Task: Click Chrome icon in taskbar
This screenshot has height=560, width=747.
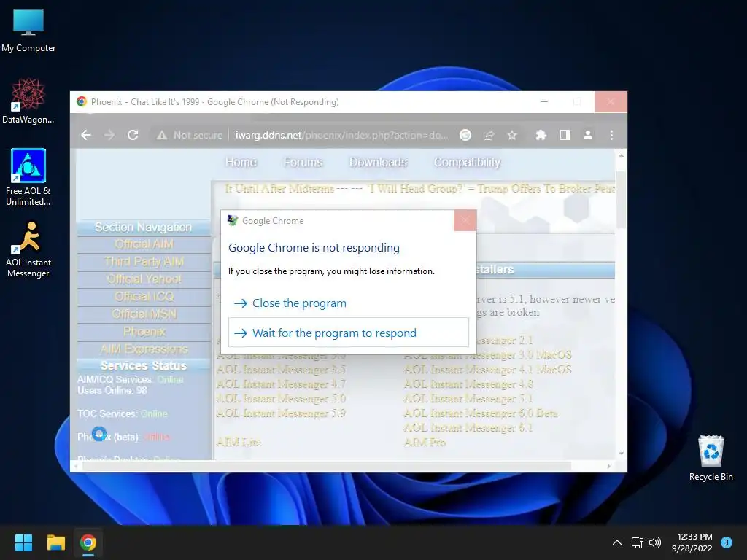Action: click(88, 542)
